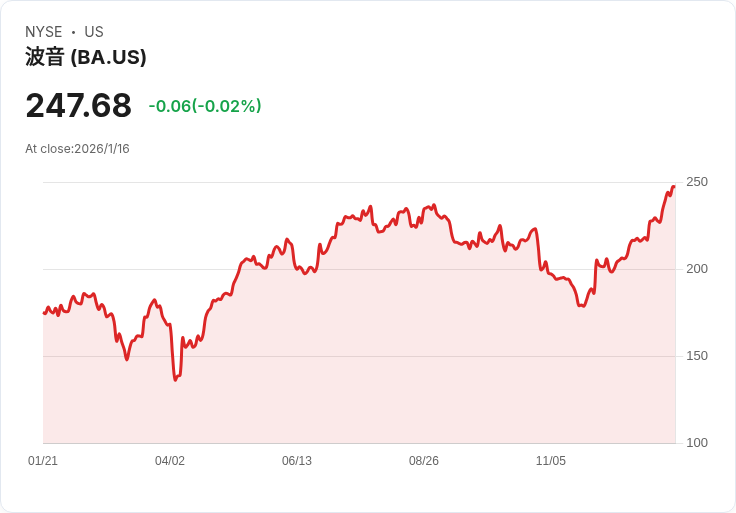Select the 200 y-axis price label
The image size is (736, 513).
point(697,269)
